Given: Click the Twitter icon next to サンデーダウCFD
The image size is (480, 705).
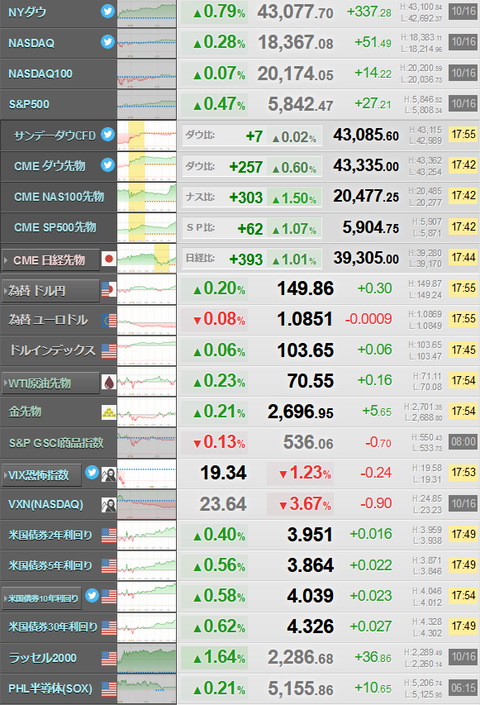Looking at the screenshot, I should point(107,134).
